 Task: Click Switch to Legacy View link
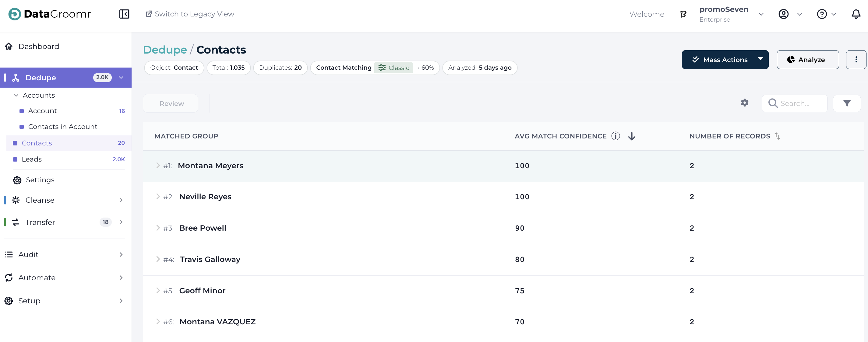click(x=190, y=14)
